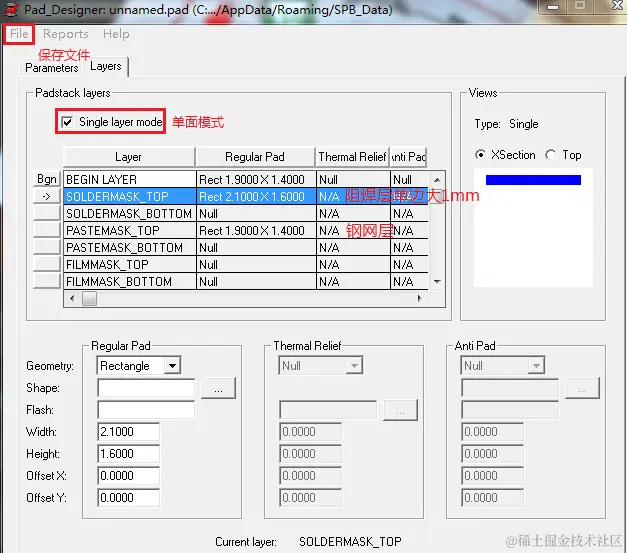Image resolution: width=627 pixels, height=553 pixels.
Task: Click the Regular Pad Shape input field
Action: [146, 387]
